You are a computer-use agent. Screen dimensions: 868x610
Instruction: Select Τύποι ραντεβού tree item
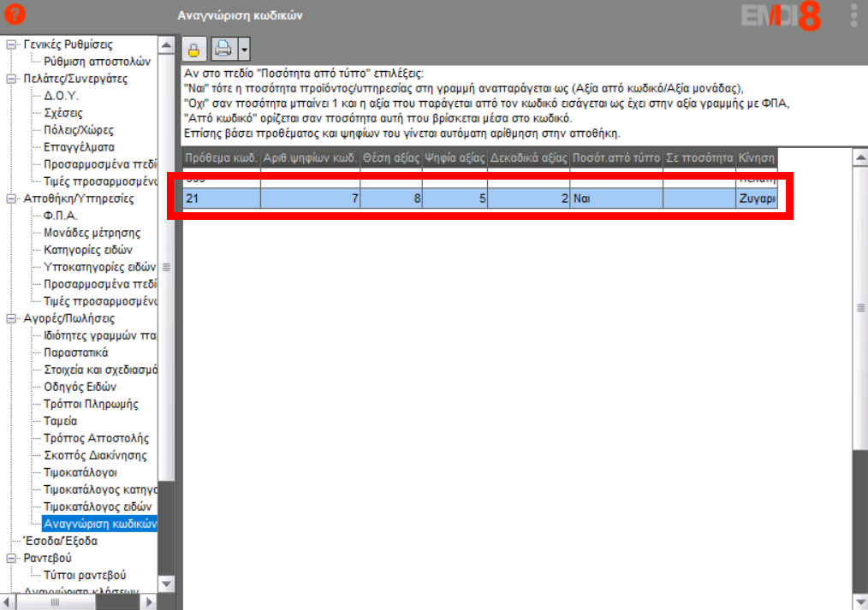[85, 576]
